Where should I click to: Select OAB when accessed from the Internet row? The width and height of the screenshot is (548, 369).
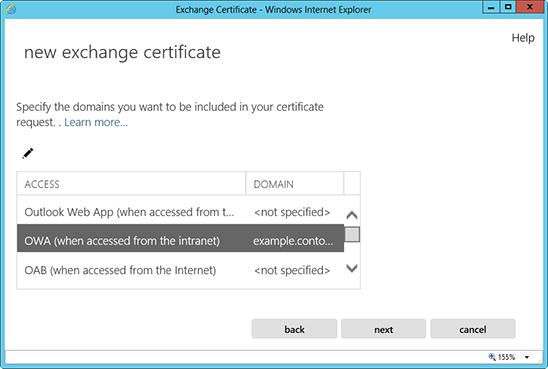[x=180, y=270]
